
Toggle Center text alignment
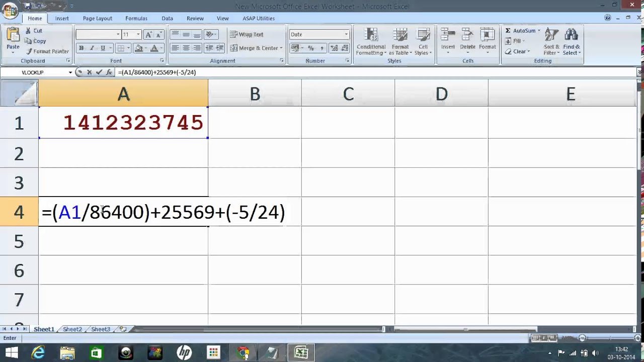tap(186, 48)
